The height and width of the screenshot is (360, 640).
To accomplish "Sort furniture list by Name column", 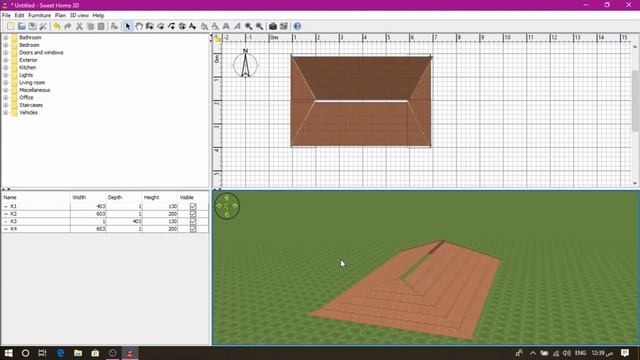I will click(36, 197).
